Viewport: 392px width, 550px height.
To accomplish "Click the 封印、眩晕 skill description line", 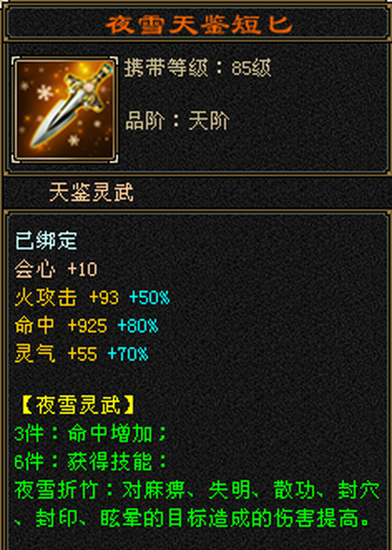I will 191,518.
